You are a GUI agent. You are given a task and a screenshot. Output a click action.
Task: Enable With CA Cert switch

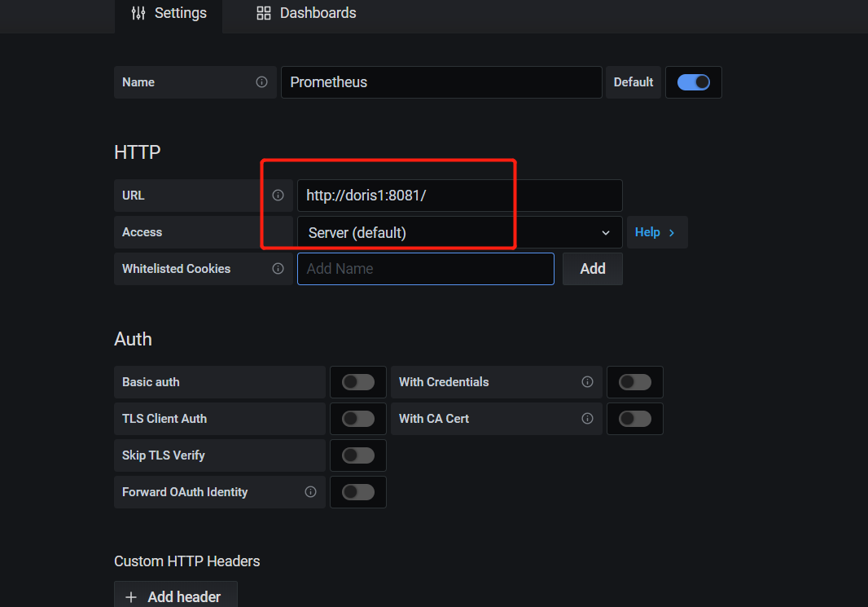point(635,419)
